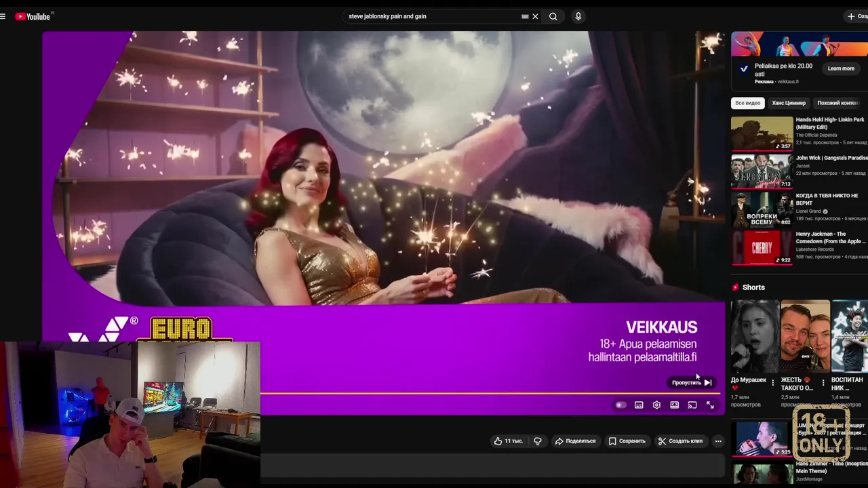
Task: Open the Veikkaus ad logo icon
Action: tap(744, 69)
